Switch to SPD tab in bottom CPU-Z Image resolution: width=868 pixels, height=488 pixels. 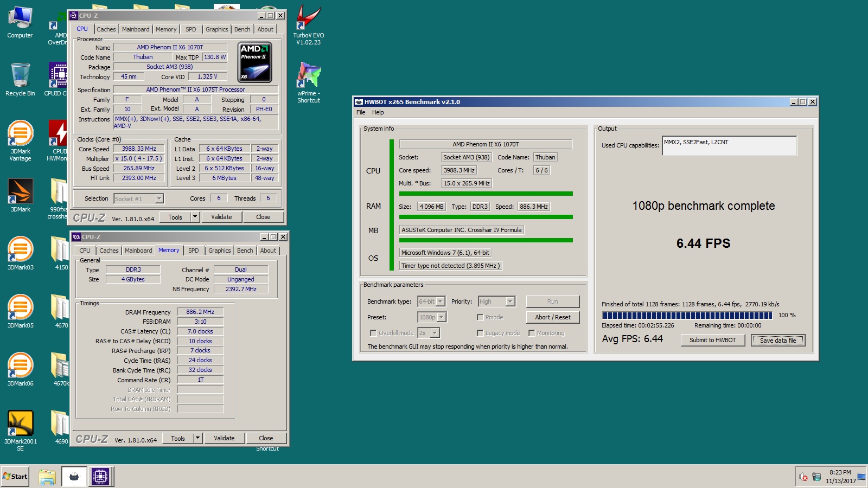[x=194, y=251]
